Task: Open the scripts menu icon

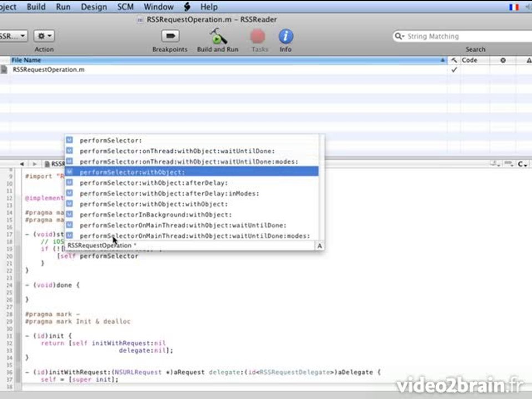Action: [x=187, y=7]
